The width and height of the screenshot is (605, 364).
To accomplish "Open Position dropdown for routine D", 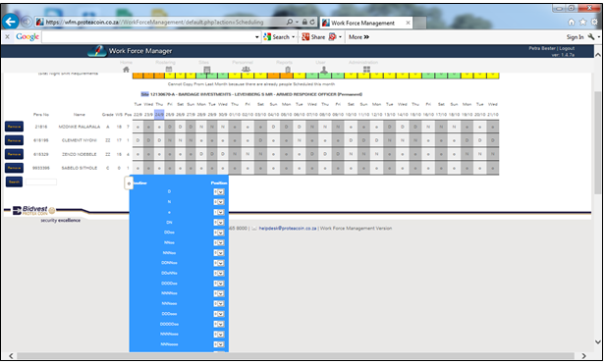I will (219, 191).
